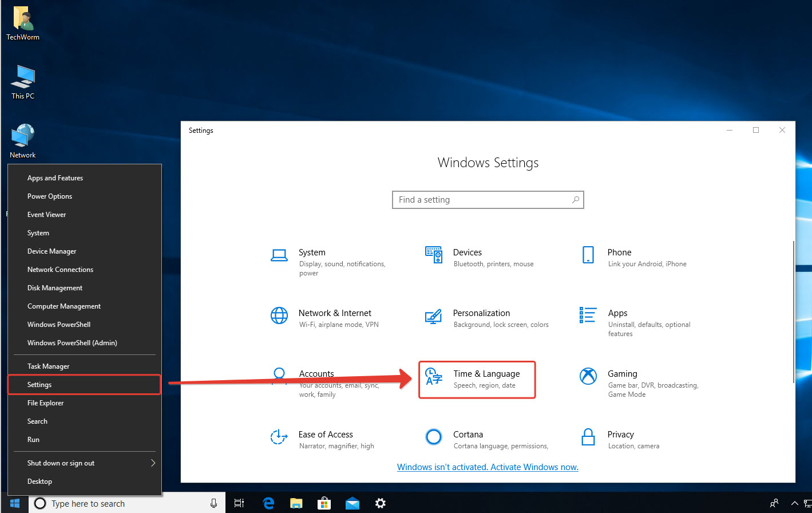The width and height of the screenshot is (812, 513).
Task: Open the Devices settings icon
Action: coord(434,255)
